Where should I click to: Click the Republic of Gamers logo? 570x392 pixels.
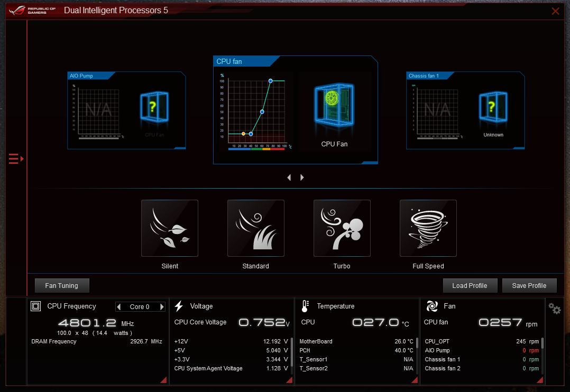(32, 10)
